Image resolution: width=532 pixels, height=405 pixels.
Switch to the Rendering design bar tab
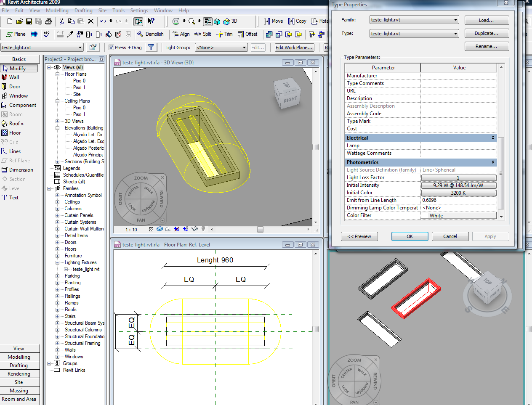point(19,374)
